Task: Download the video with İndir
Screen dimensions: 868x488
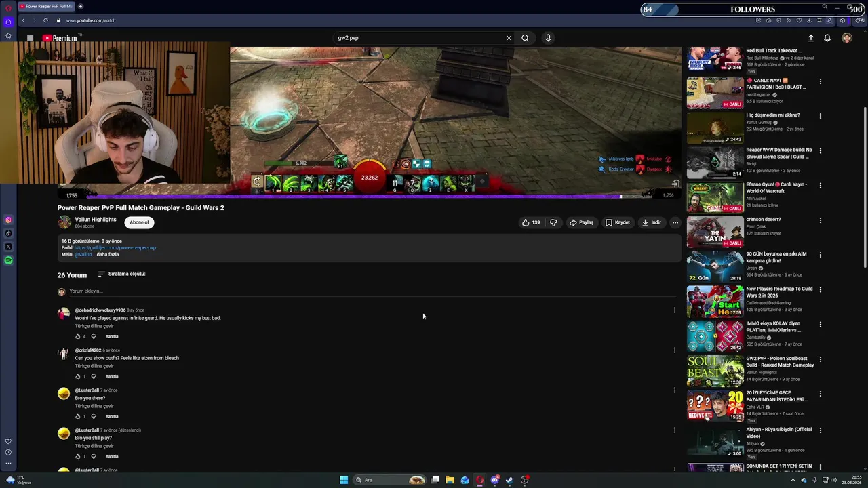Action: coord(652,222)
